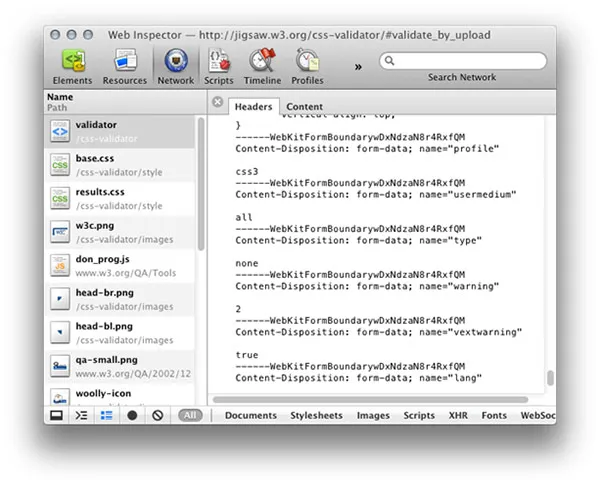Filter requests by Stylesheets
Image resolution: width=600 pixels, height=480 pixels.
pyautogui.click(x=315, y=414)
